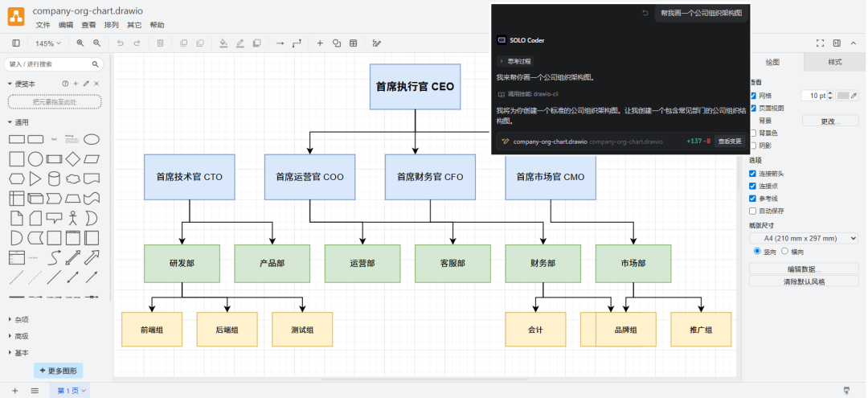Open the table insert icon
Image resolution: width=868 pixels, height=398 pixels.
coord(353,43)
